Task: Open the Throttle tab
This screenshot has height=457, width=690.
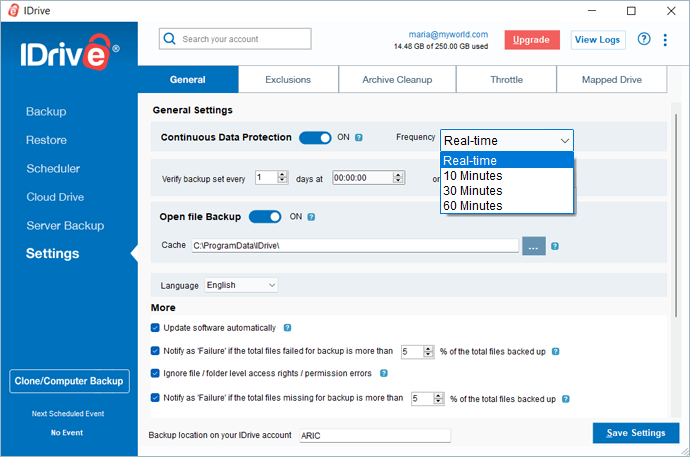Action: [x=506, y=80]
